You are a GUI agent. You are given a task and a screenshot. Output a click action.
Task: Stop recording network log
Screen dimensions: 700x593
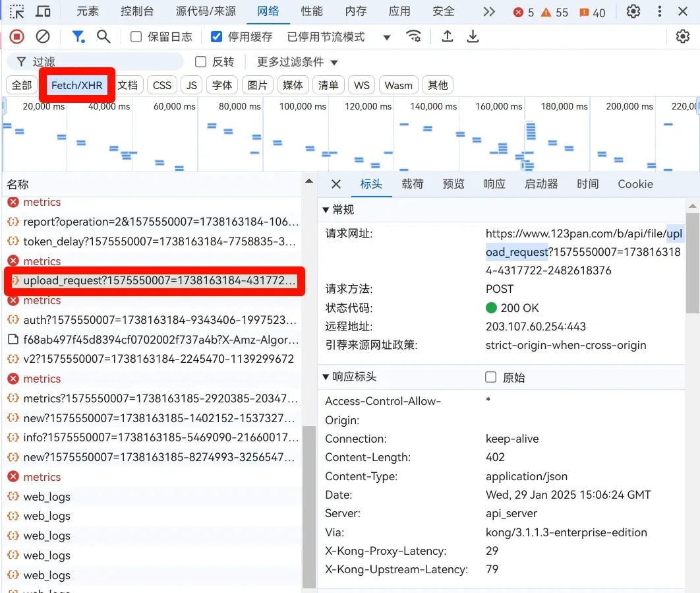click(x=17, y=37)
